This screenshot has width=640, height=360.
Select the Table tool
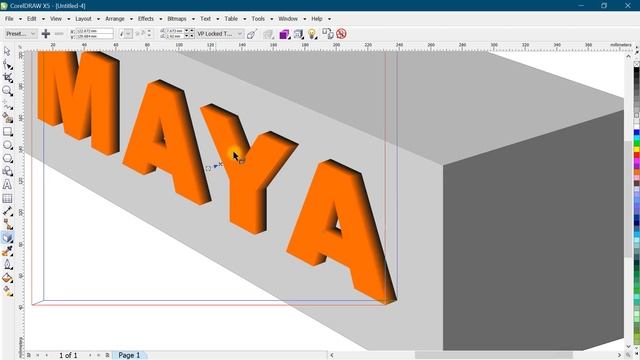(x=7, y=198)
